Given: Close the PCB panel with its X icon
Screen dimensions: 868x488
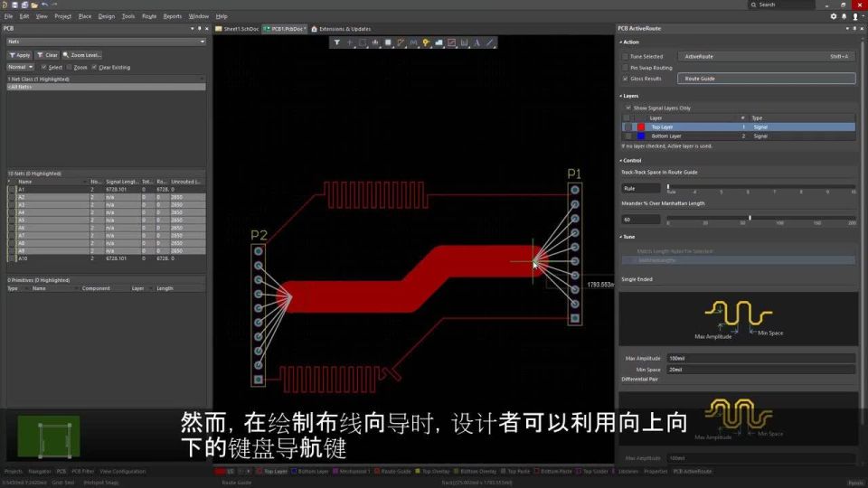Looking at the screenshot, I should click(206, 28).
